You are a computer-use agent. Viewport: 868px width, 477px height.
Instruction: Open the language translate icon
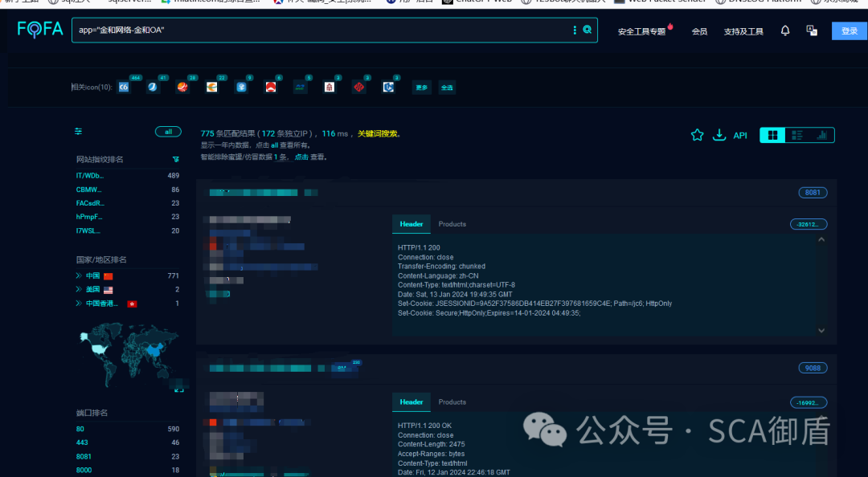[812, 31]
